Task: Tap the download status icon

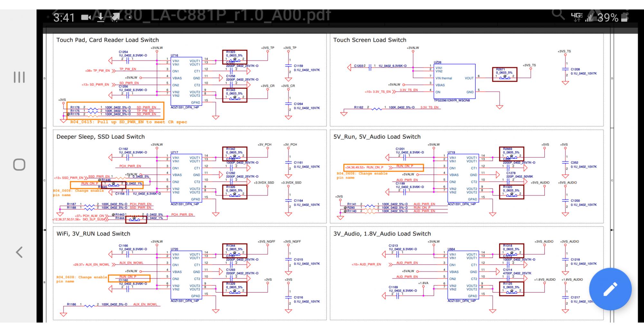Action: point(101,18)
